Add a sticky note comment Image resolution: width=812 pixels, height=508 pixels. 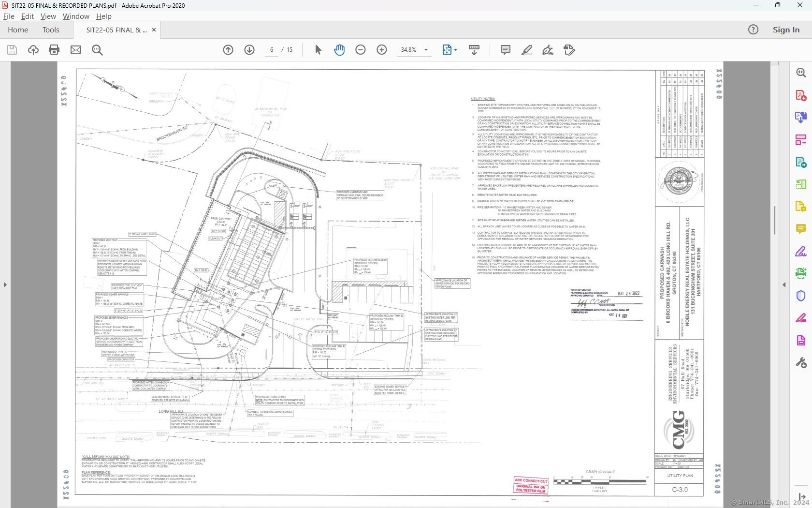(x=506, y=50)
